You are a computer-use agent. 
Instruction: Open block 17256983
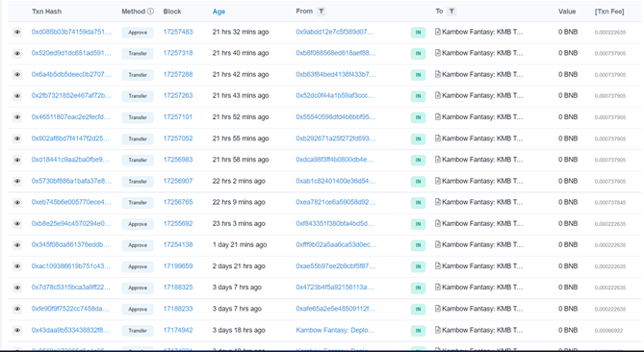[178, 160]
